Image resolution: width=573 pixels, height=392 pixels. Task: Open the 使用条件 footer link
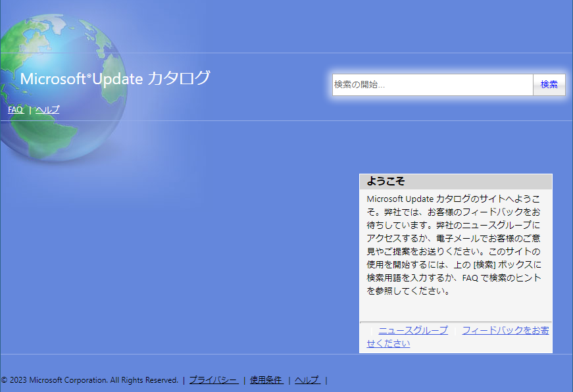[x=266, y=380]
